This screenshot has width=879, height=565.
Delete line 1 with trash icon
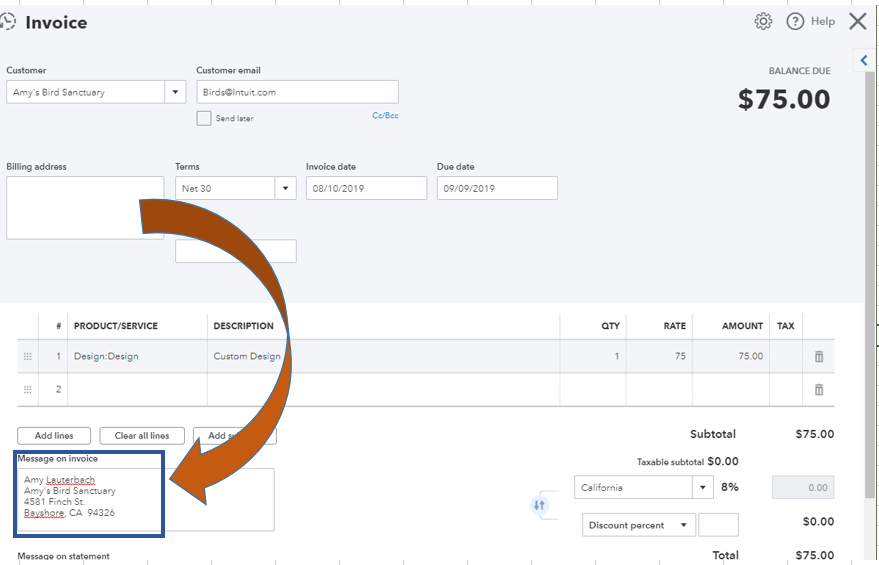coord(819,356)
